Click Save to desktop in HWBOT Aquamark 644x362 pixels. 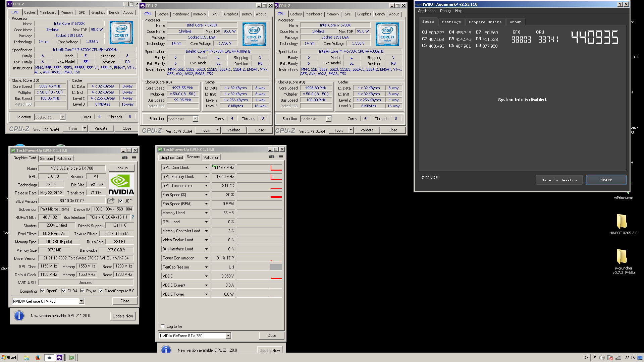point(559,180)
